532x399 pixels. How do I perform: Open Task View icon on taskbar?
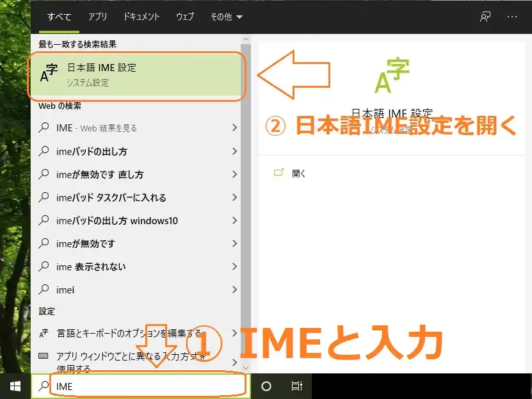pos(296,386)
